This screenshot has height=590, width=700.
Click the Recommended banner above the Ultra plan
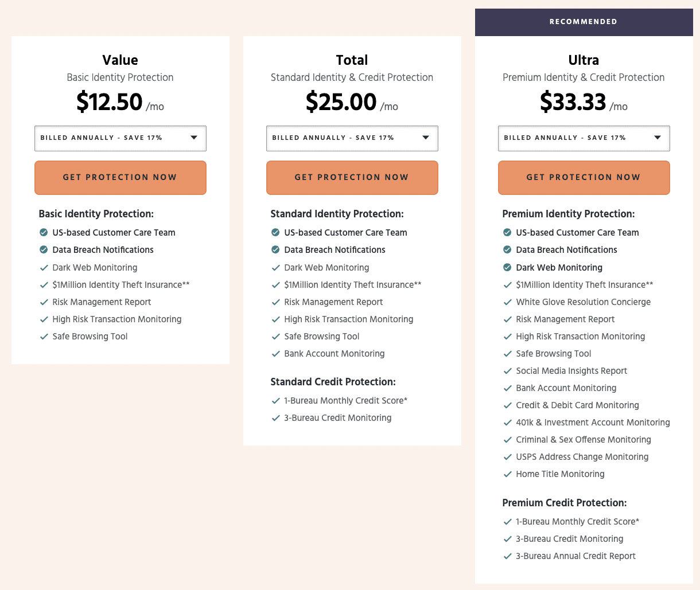(584, 22)
